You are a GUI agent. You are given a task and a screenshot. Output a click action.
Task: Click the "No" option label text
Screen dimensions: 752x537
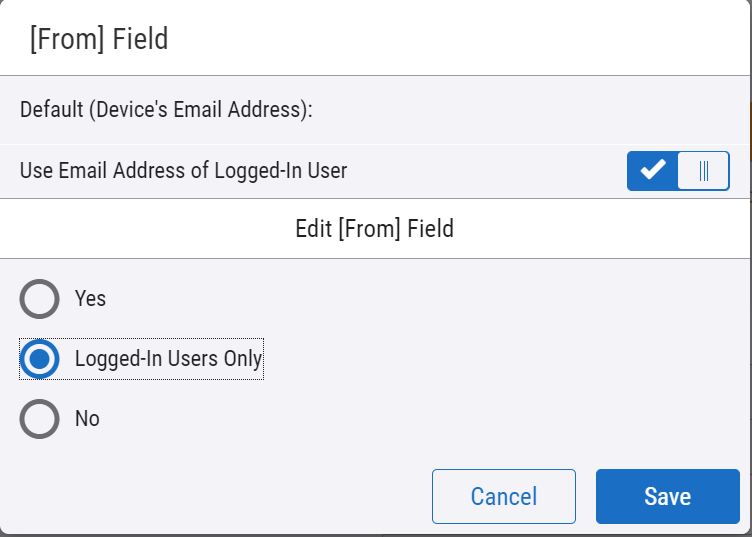click(87, 419)
